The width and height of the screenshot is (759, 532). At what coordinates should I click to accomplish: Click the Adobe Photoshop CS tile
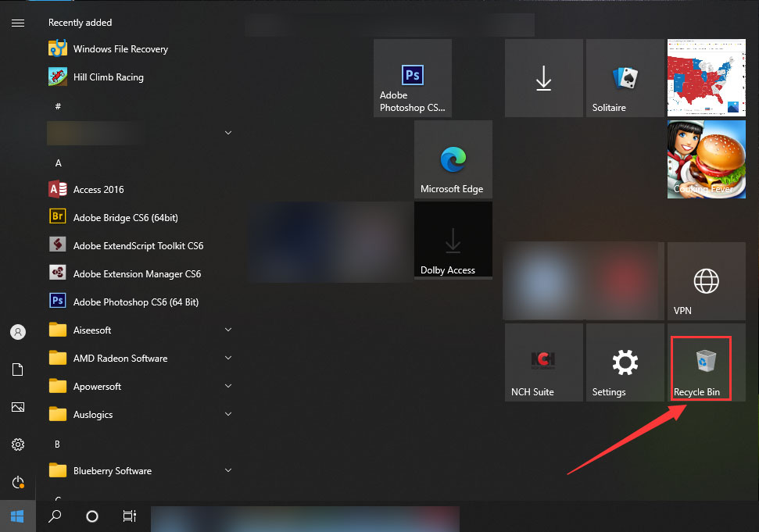(413, 78)
